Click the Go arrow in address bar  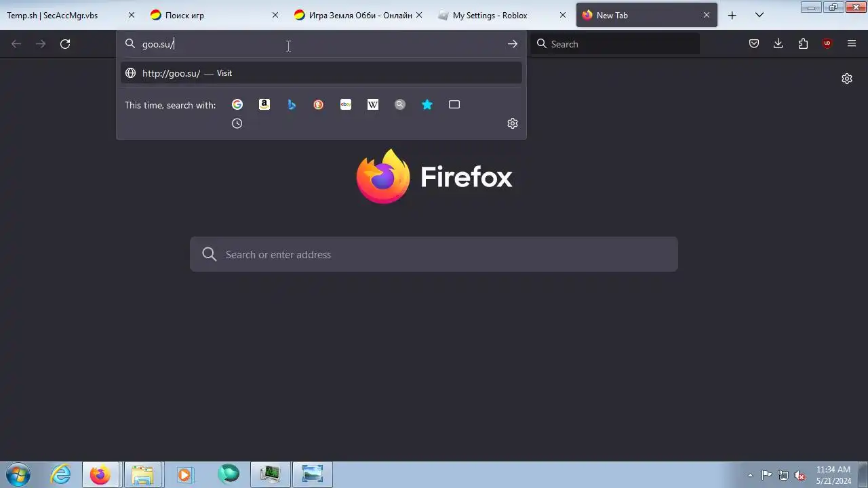coord(513,44)
